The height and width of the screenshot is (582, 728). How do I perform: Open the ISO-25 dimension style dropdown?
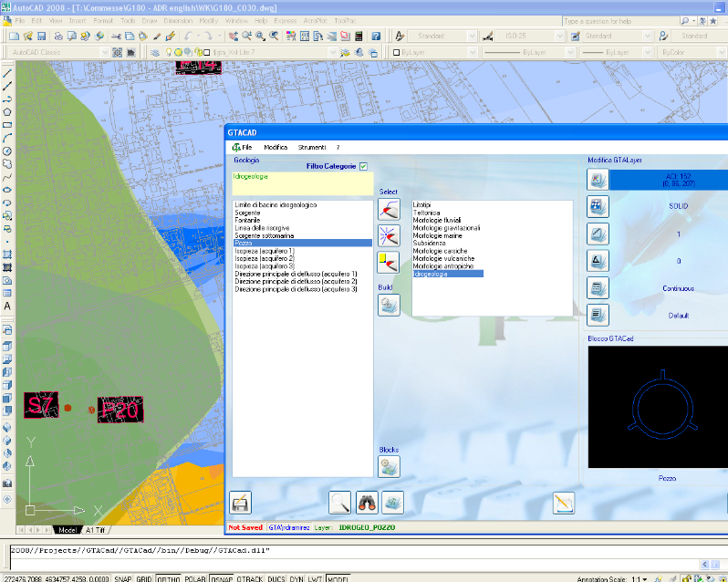(559, 36)
